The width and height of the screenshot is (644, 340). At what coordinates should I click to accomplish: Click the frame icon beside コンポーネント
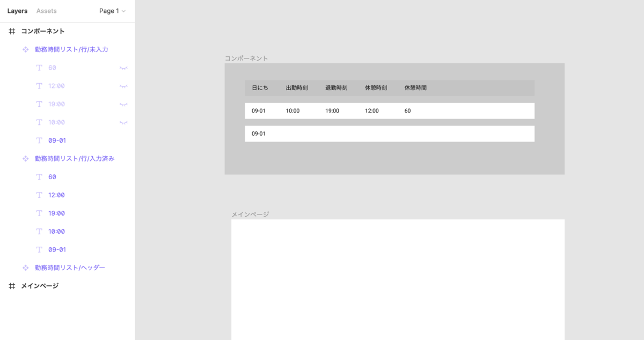(x=11, y=31)
